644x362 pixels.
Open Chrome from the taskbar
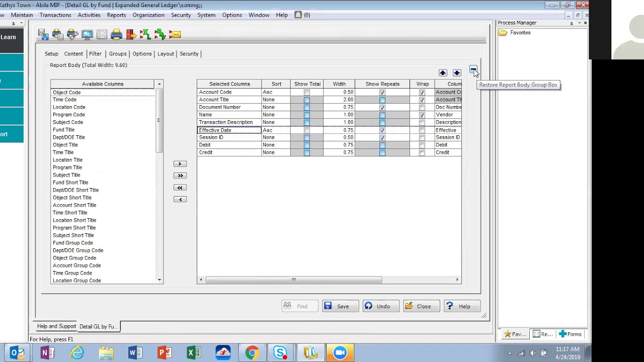pyautogui.click(x=252, y=353)
